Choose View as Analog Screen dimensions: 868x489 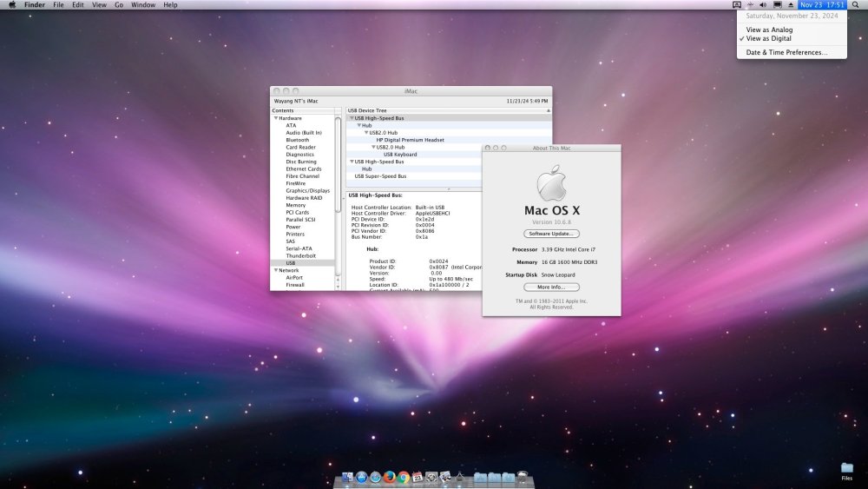(792, 30)
